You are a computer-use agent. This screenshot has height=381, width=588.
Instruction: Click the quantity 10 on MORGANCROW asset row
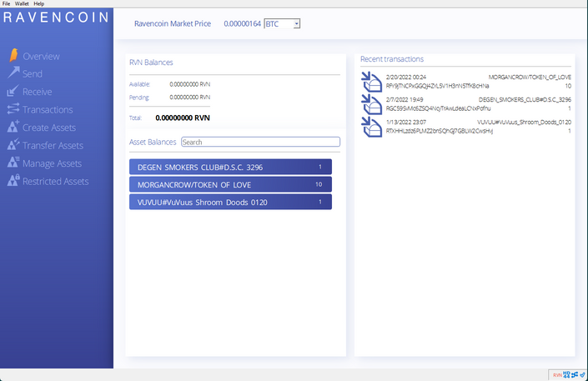319,184
